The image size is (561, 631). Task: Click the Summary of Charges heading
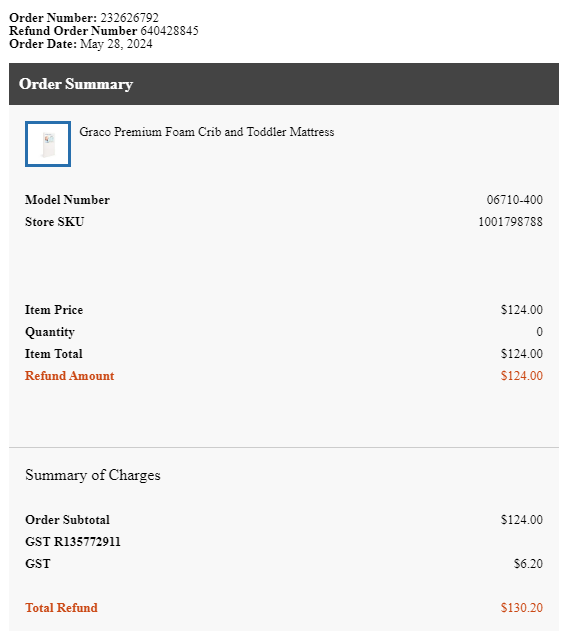[93, 475]
